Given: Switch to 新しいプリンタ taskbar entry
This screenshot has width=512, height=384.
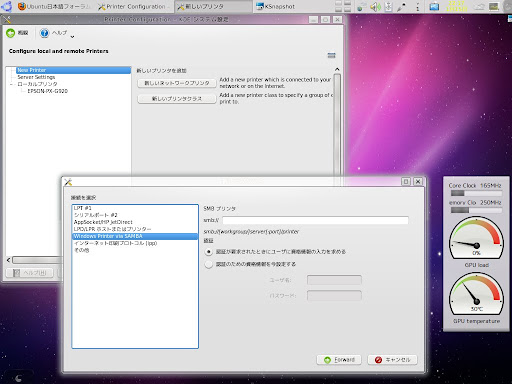Looking at the screenshot, I should point(213,6).
